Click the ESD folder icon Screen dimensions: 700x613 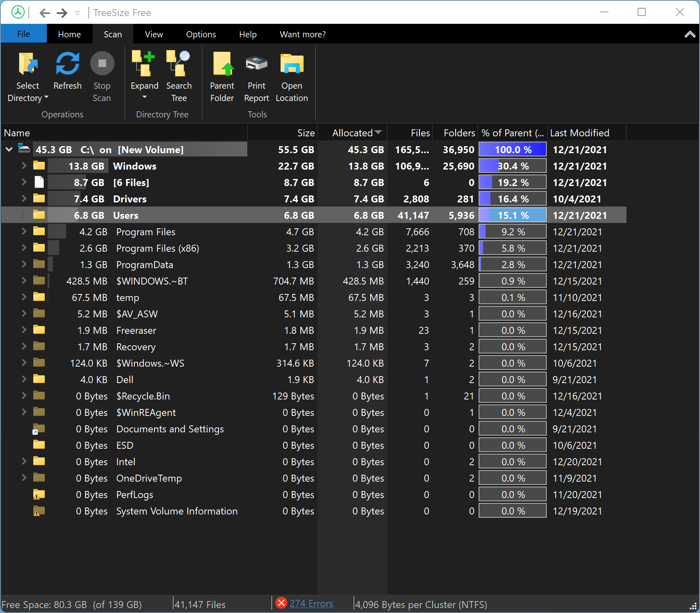[39, 445]
